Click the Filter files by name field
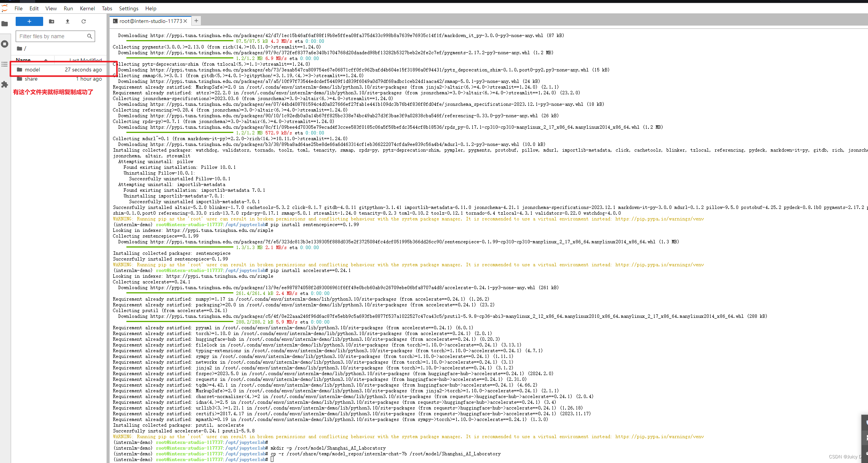 point(52,36)
